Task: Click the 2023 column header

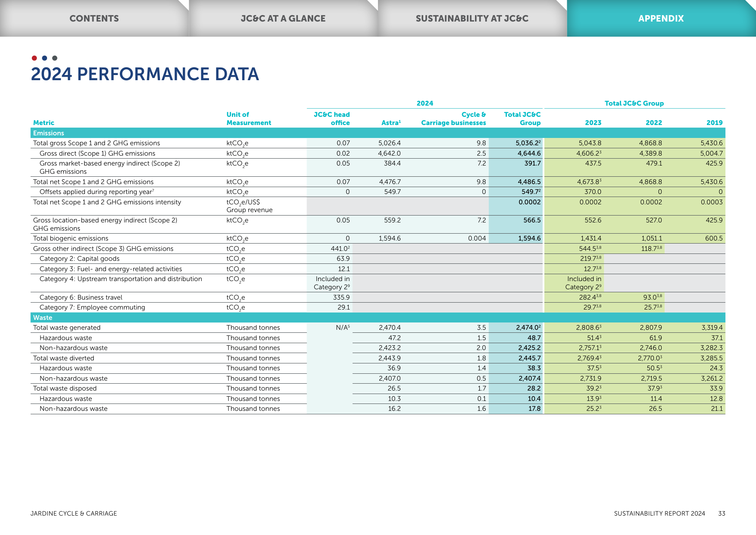Action: 593,123
